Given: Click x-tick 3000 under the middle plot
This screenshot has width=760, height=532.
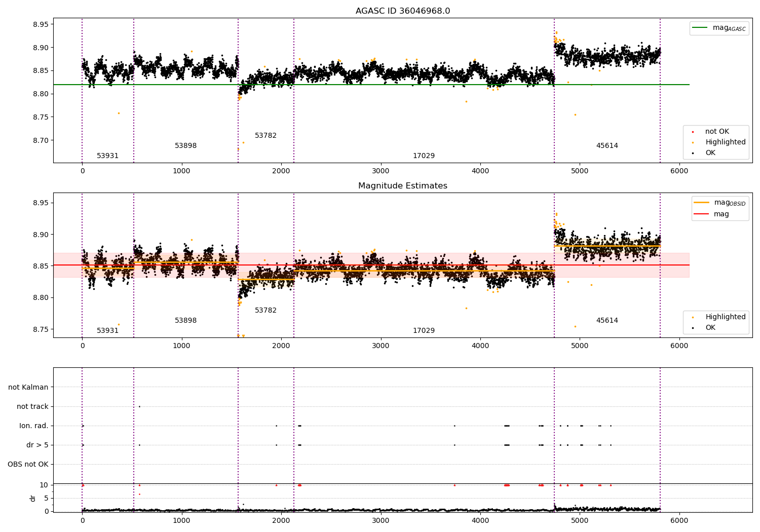Looking at the screenshot, I should pos(381,346).
